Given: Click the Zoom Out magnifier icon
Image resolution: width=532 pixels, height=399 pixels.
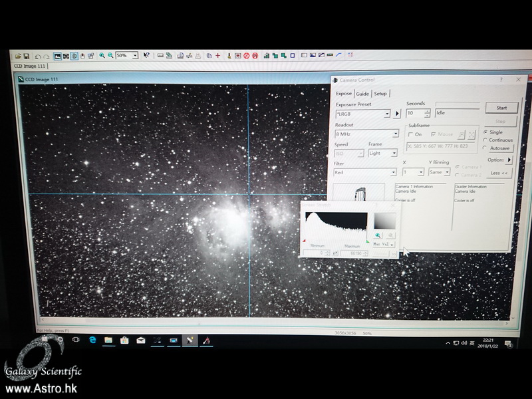Looking at the screenshot, I should point(110,56).
